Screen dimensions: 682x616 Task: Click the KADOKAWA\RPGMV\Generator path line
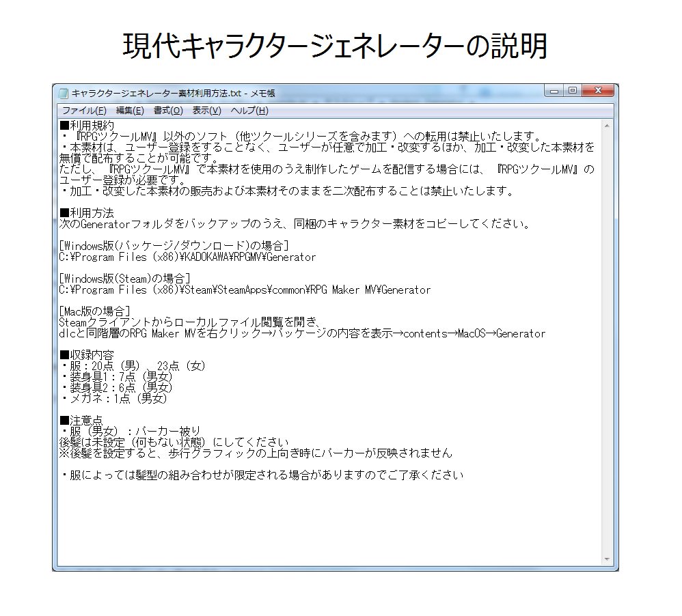tap(187, 257)
